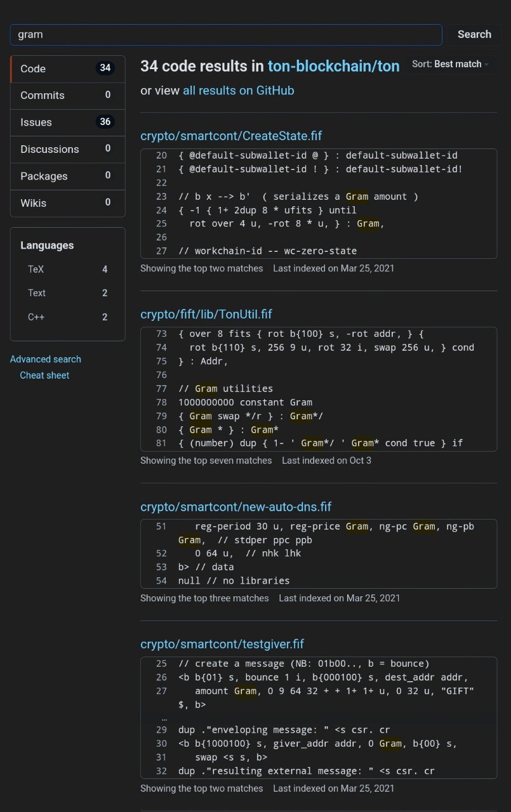Screen dimensions: 511x812
Task: Select the Code results tab
Action: pos(68,69)
